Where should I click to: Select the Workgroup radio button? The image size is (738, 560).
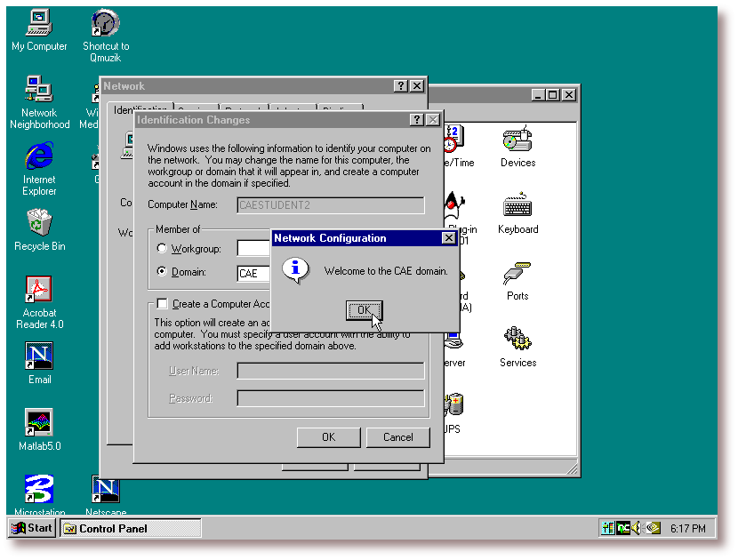coord(162,249)
